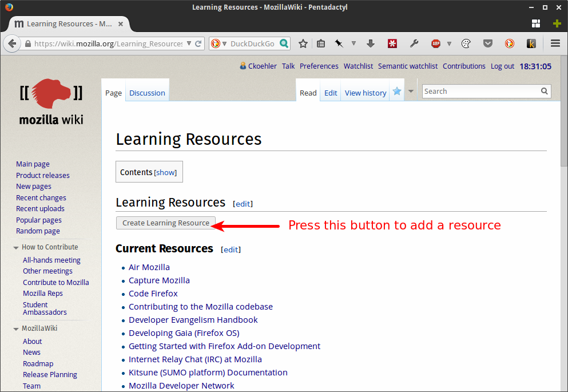568x392 pixels.
Task: Select the Read tab
Action: click(308, 93)
